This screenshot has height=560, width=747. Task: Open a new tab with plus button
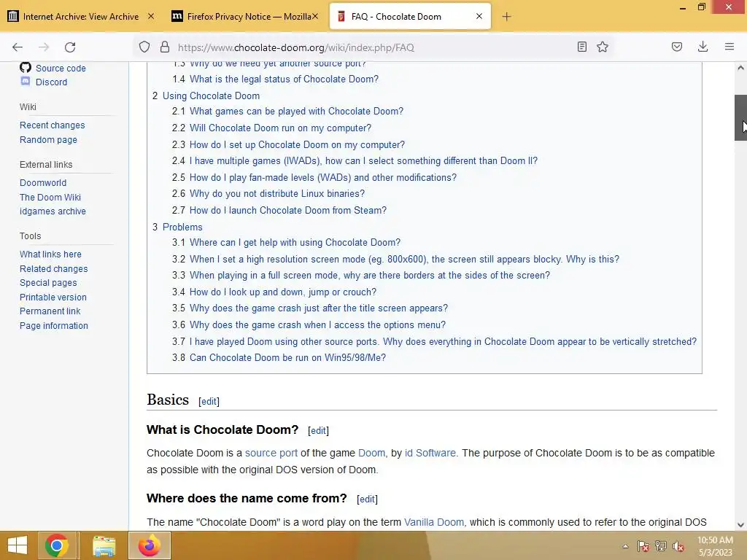point(506,17)
